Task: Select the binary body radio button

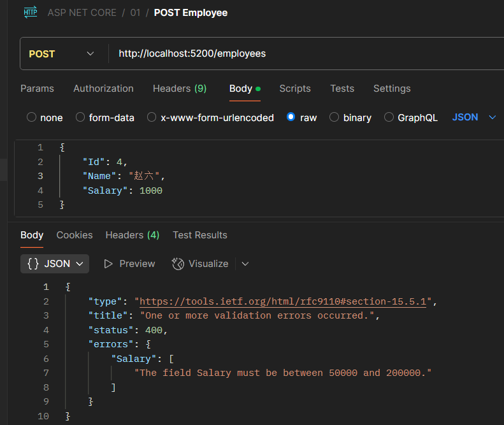Action: pyautogui.click(x=334, y=117)
